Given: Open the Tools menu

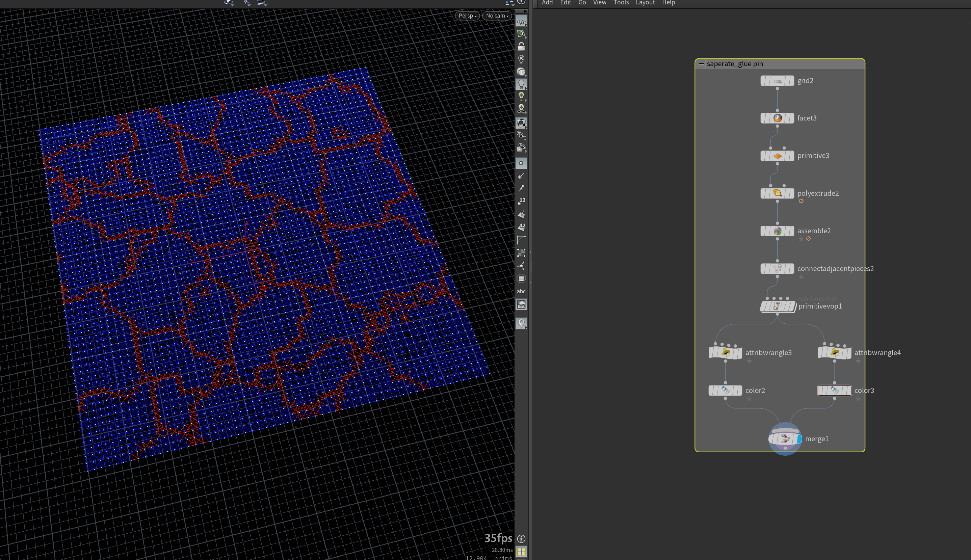Looking at the screenshot, I should pos(621,3).
